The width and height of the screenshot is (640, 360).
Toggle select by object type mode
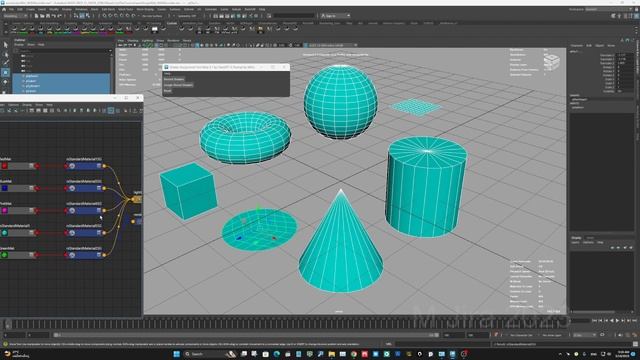82,16
